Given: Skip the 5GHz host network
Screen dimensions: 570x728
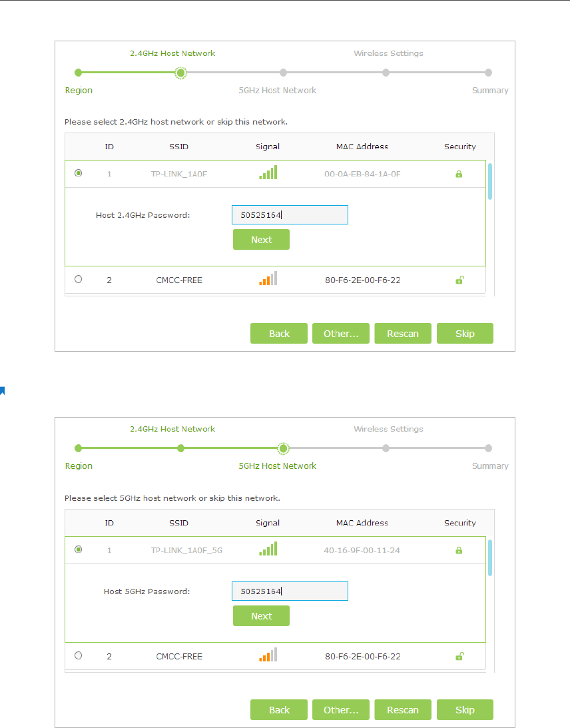Looking at the screenshot, I should pos(465,709).
